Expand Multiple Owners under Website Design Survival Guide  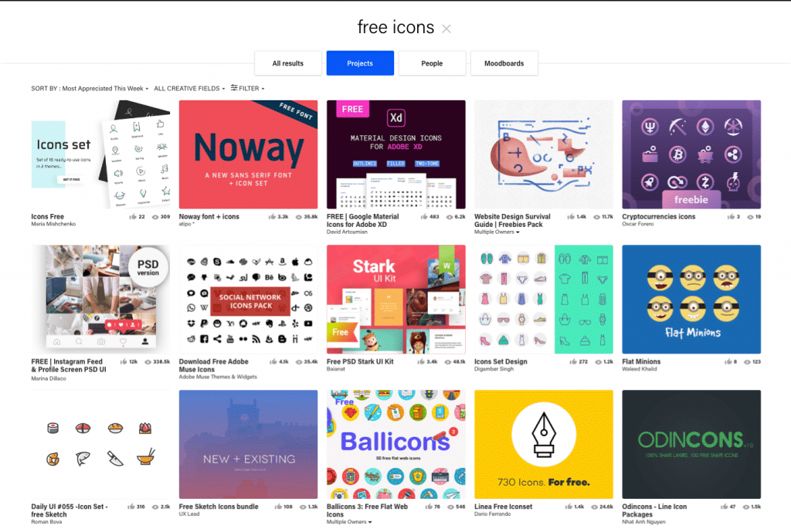click(x=497, y=232)
